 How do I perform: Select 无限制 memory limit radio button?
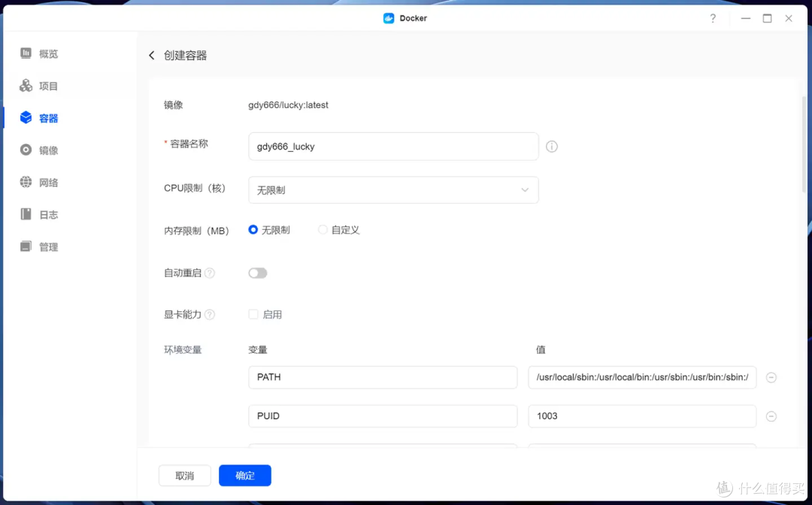click(x=253, y=230)
